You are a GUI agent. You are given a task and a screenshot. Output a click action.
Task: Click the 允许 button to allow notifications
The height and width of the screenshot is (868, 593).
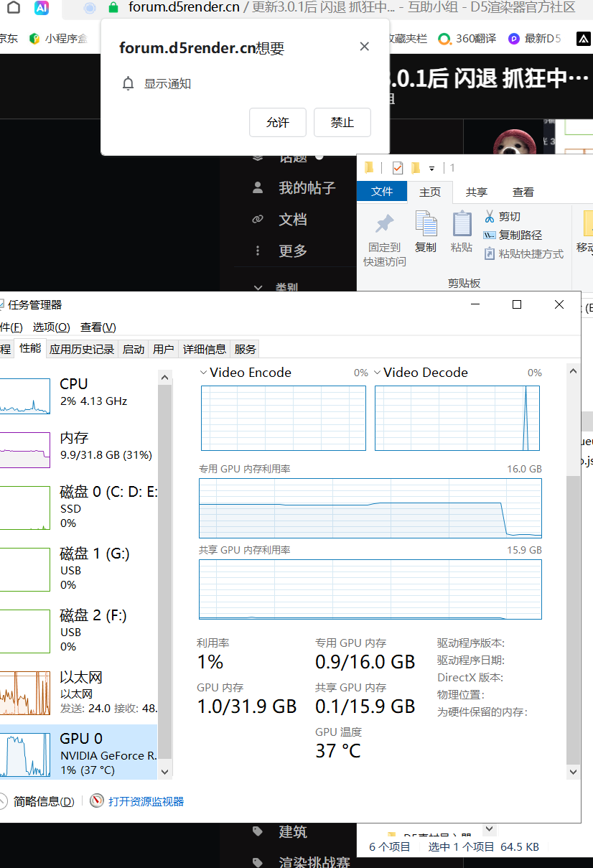[278, 123]
